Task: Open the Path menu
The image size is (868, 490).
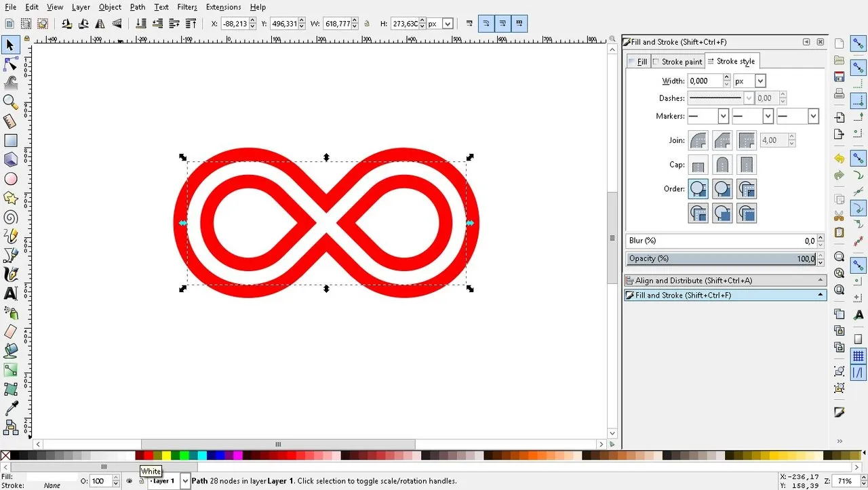Action: 138,7
